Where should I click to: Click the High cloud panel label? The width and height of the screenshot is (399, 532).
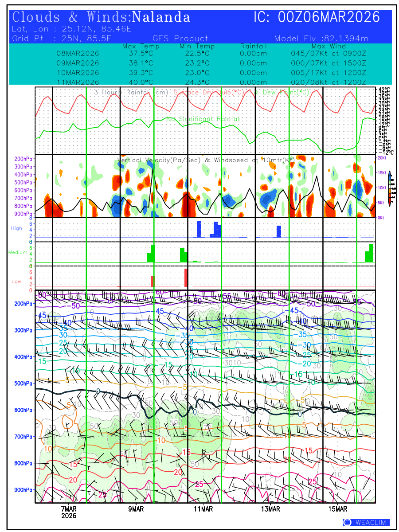click(x=16, y=228)
